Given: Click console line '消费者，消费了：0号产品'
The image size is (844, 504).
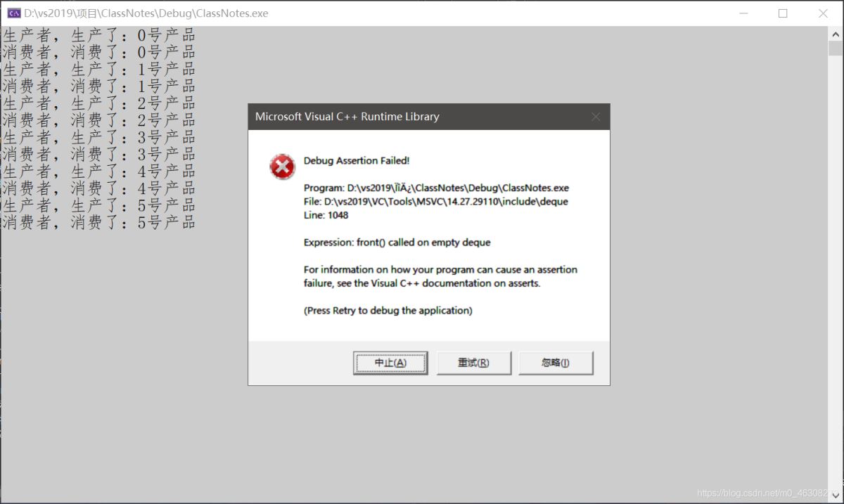Looking at the screenshot, I should (98, 52).
